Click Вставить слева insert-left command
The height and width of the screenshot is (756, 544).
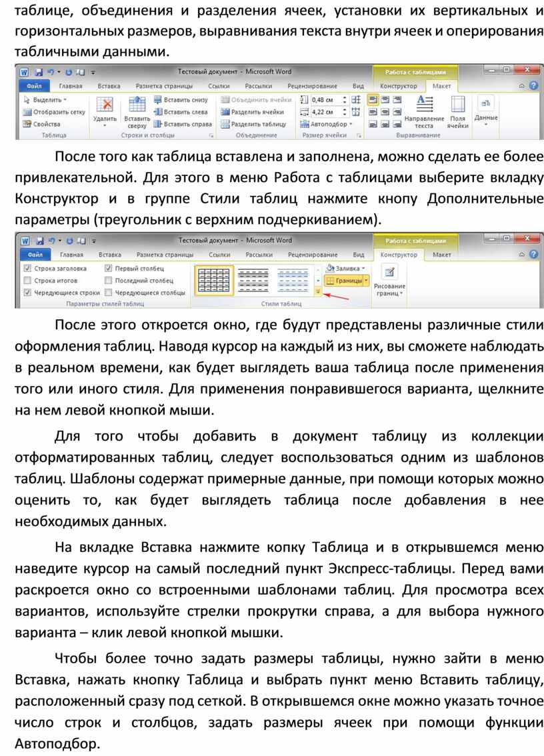click(x=181, y=112)
